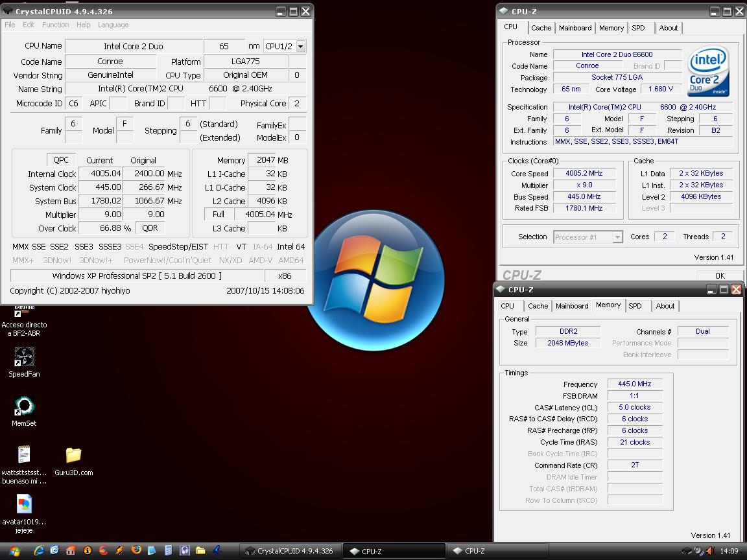Open the File menu in CrystalCPUID
747x560 pixels.
point(10,25)
